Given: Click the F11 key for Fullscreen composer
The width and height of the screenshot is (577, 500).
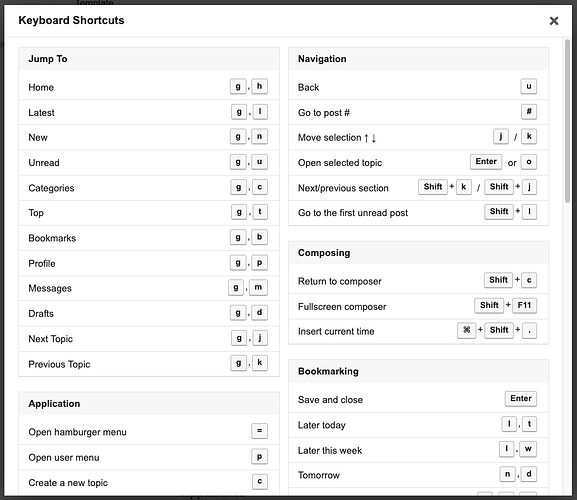Looking at the screenshot, I should (524, 305).
